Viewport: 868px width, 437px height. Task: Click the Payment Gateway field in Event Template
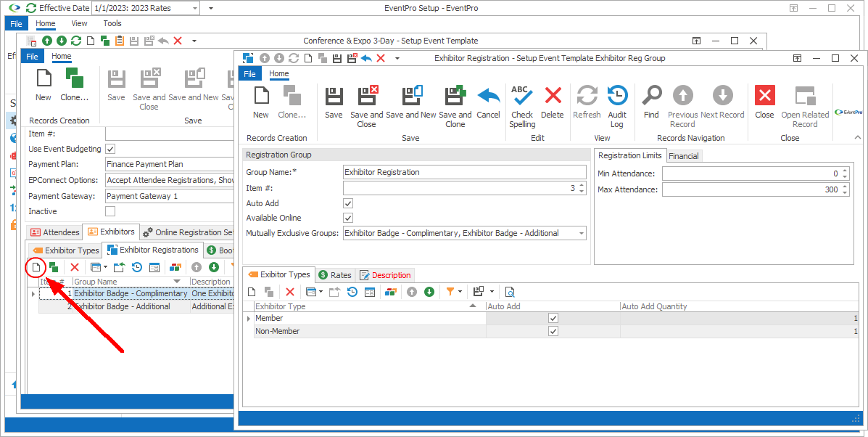pos(170,196)
